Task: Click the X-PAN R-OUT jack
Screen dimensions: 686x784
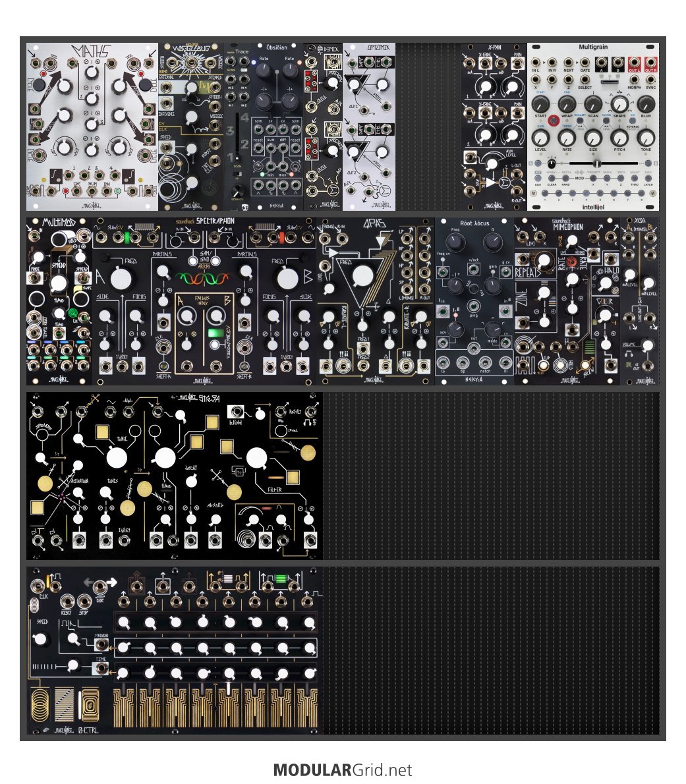Action: point(517,192)
